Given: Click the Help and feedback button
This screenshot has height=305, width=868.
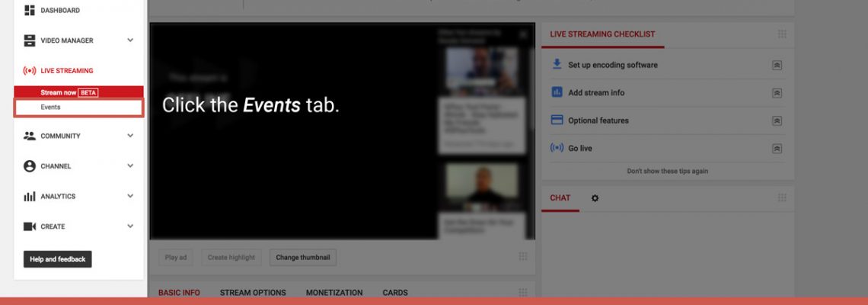Looking at the screenshot, I should [58, 259].
